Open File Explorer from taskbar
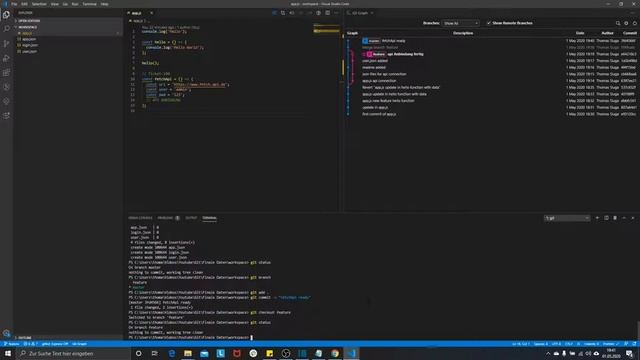 [188, 353]
